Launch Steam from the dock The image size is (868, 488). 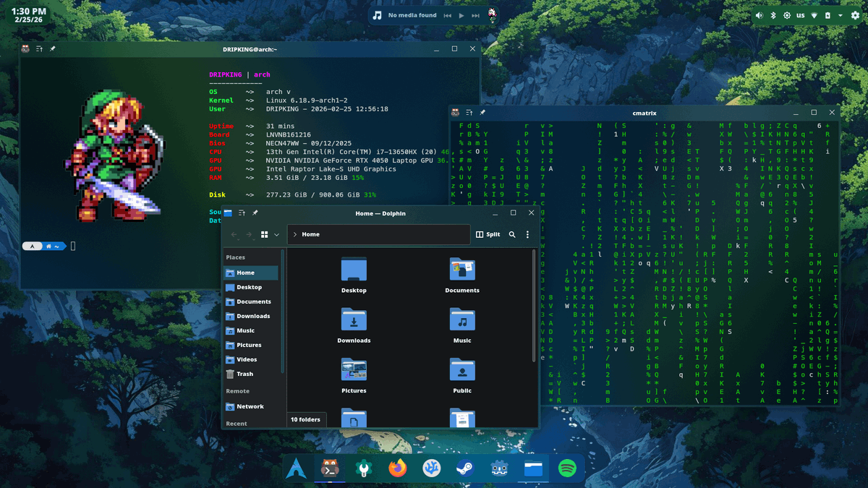pyautogui.click(x=465, y=469)
